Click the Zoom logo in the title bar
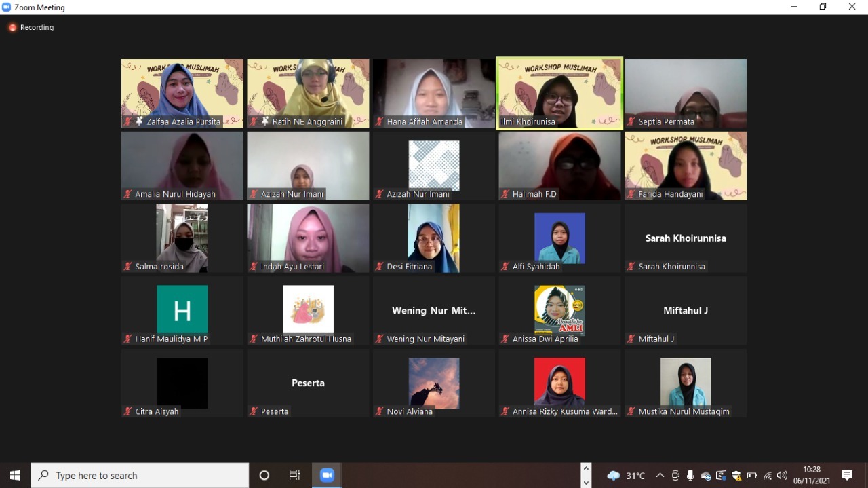 pos(7,7)
